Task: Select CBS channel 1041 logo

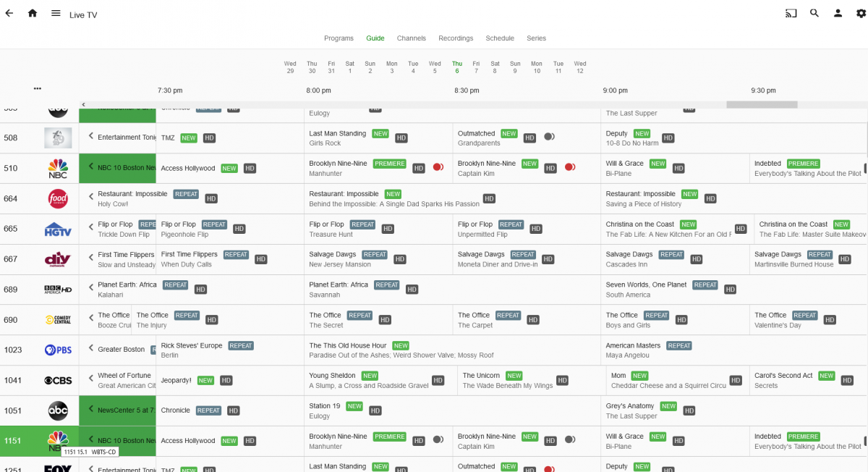Action: pyautogui.click(x=58, y=381)
